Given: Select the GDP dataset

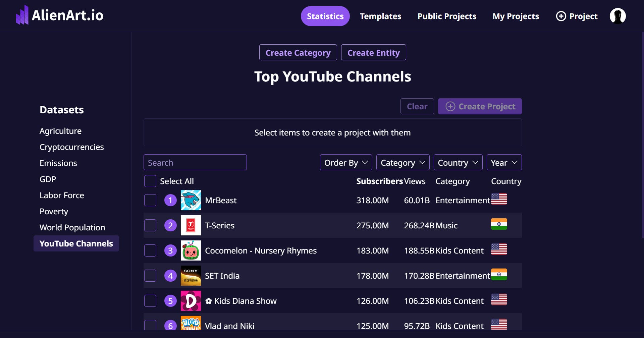Looking at the screenshot, I should coord(48,179).
